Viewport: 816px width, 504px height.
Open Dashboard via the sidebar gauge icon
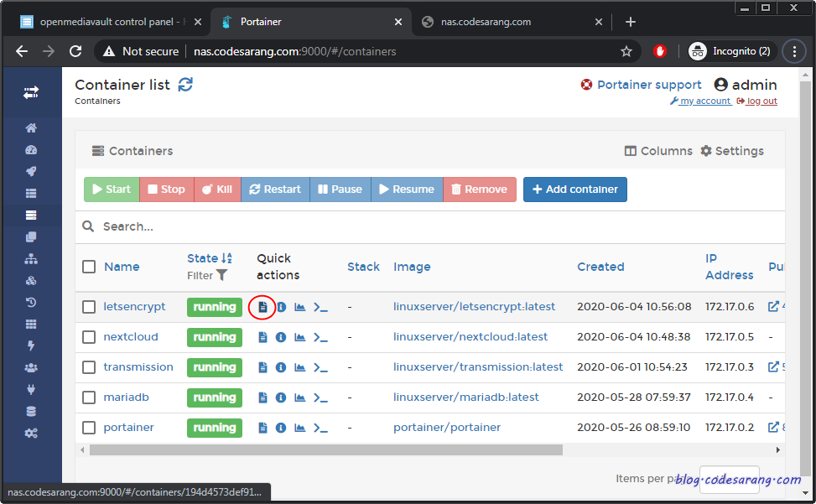(x=31, y=150)
